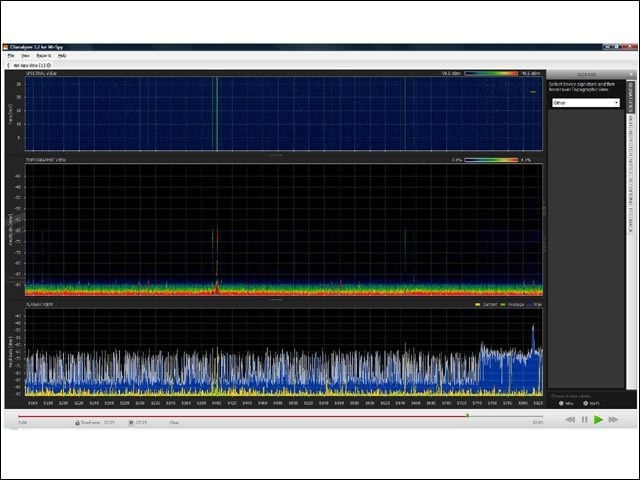Open the View menu
The width and height of the screenshot is (640, 480).
25,56
